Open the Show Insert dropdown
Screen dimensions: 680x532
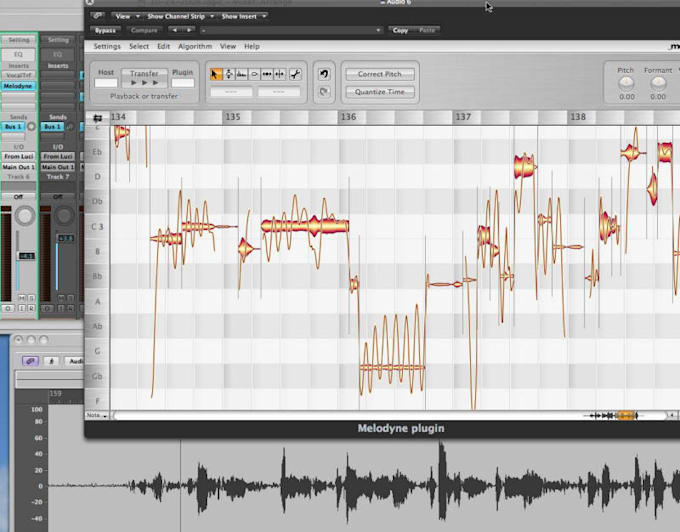coord(243,17)
